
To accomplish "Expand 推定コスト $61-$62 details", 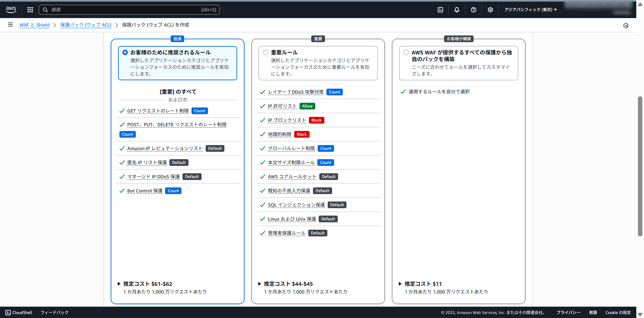I will click(x=119, y=284).
